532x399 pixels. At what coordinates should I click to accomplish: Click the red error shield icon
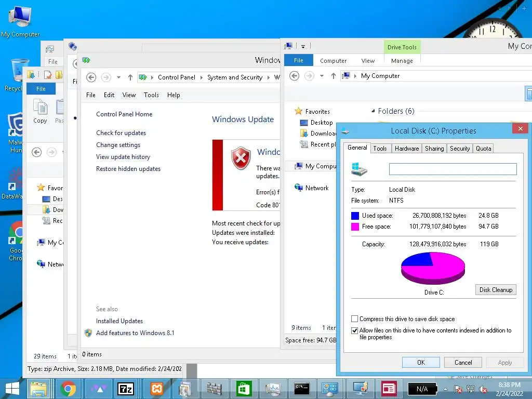(241, 158)
